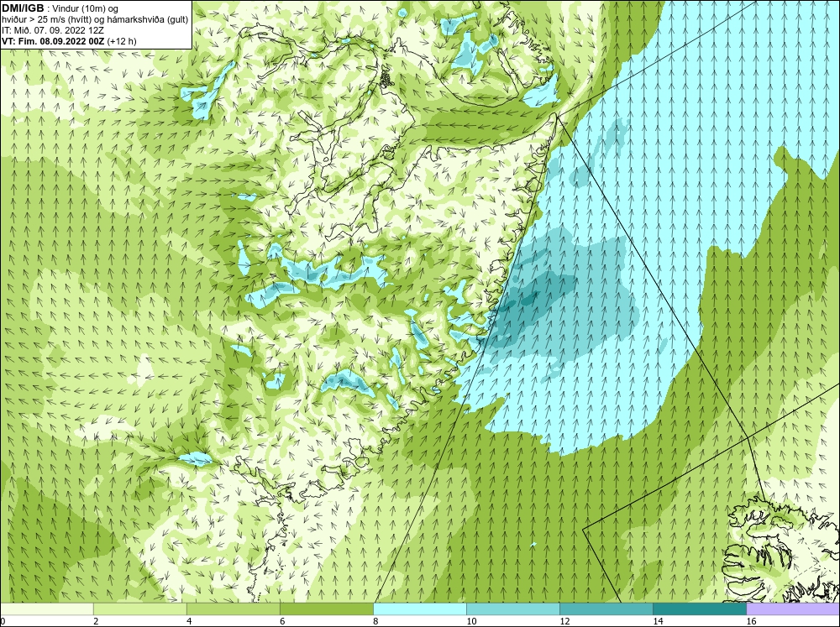
Task: Click the '(+12 h)' forecast offset text
Action: pyautogui.click(x=122, y=40)
